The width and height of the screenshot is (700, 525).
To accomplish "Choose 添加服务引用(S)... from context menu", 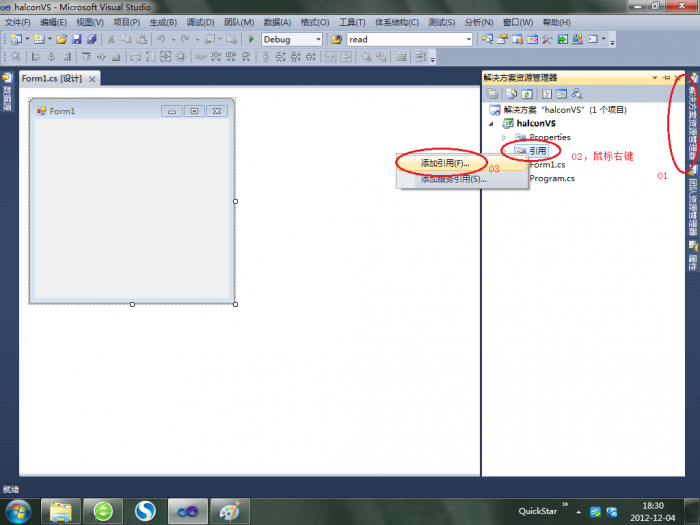I will pyautogui.click(x=462, y=179).
